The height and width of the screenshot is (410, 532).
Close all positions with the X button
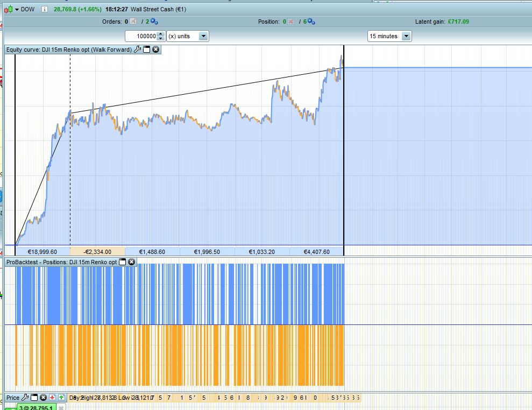[291, 22]
